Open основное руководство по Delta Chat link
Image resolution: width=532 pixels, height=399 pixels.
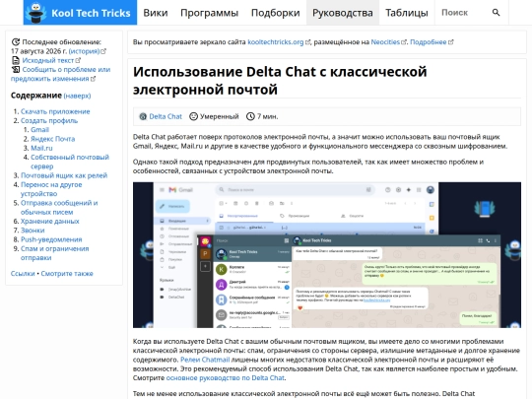[226, 378]
